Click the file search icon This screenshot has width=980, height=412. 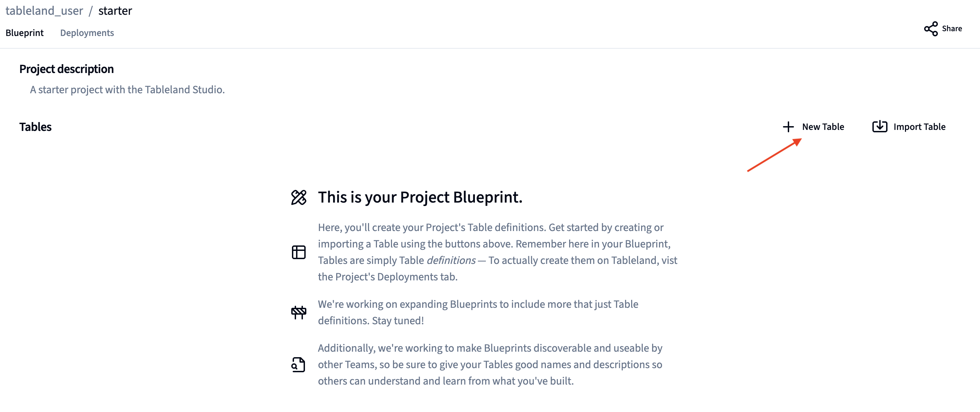(299, 364)
